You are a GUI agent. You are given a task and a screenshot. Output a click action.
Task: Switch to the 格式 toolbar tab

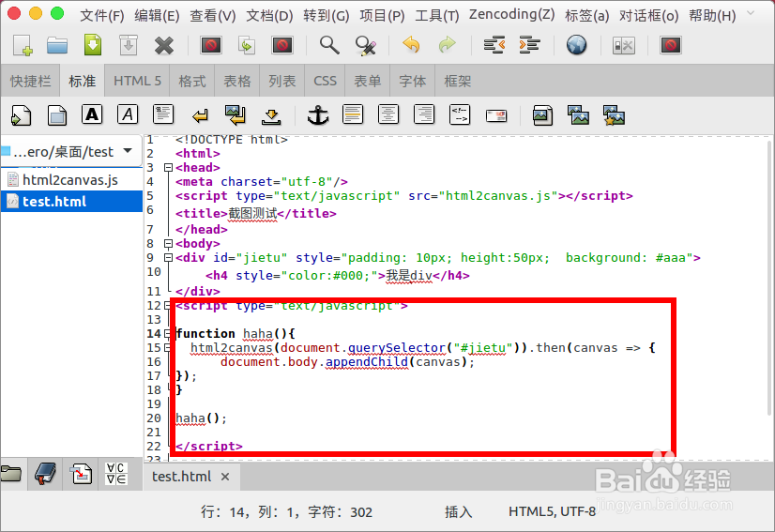point(192,81)
